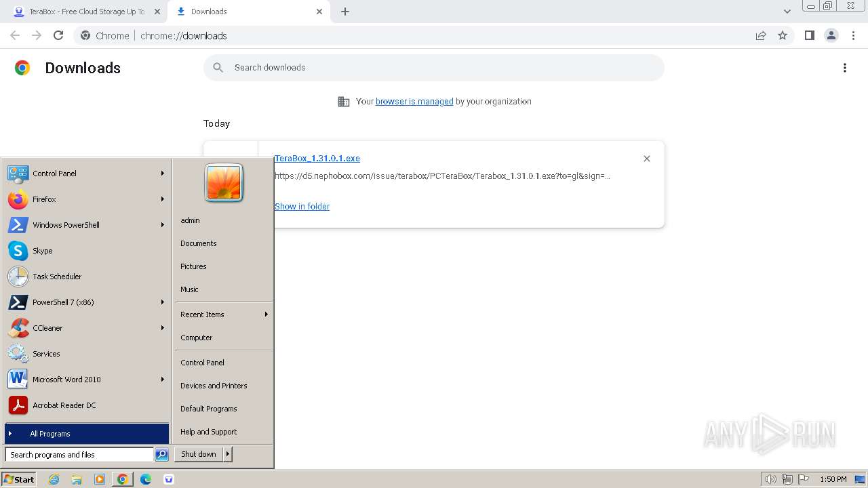
Task: Open TeraBox_1.31.0.1.exe file link
Action: [x=317, y=159]
